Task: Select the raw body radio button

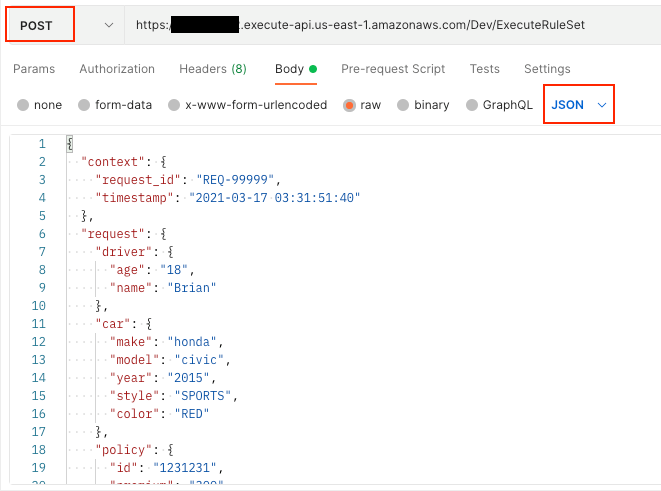Action: (x=349, y=105)
